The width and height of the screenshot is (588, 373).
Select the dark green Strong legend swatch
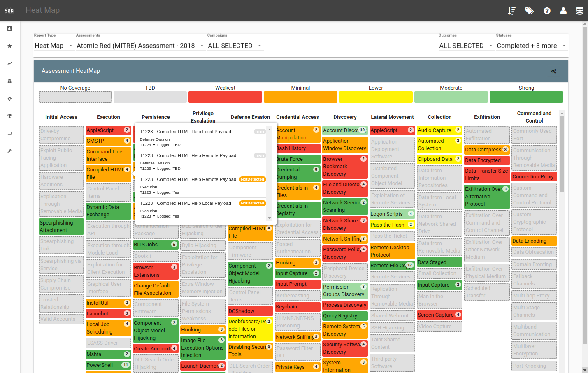(526, 97)
